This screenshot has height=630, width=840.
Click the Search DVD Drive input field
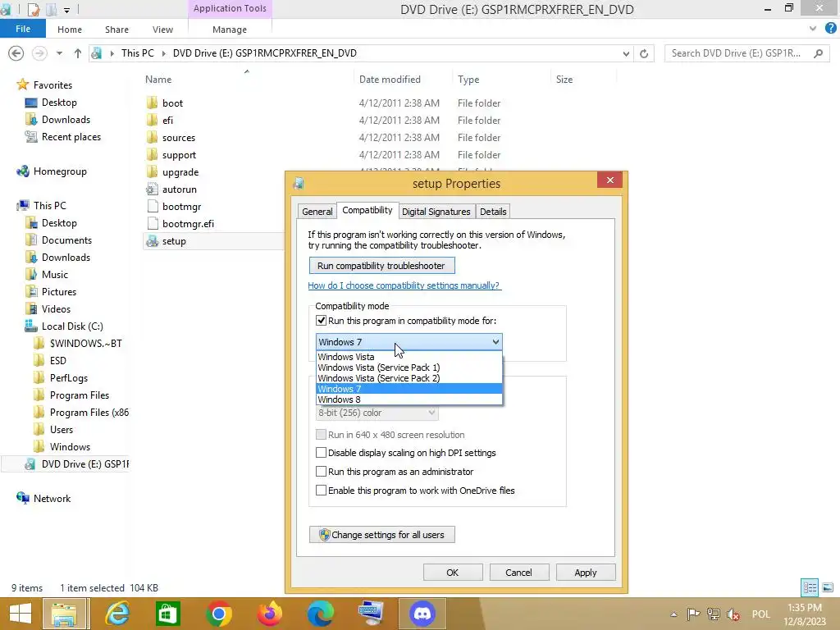739,53
